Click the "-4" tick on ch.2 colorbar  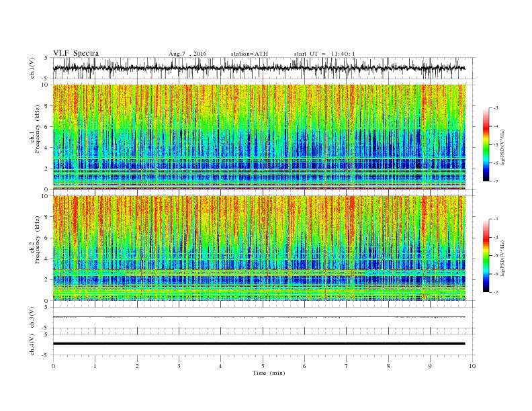[495, 237]
